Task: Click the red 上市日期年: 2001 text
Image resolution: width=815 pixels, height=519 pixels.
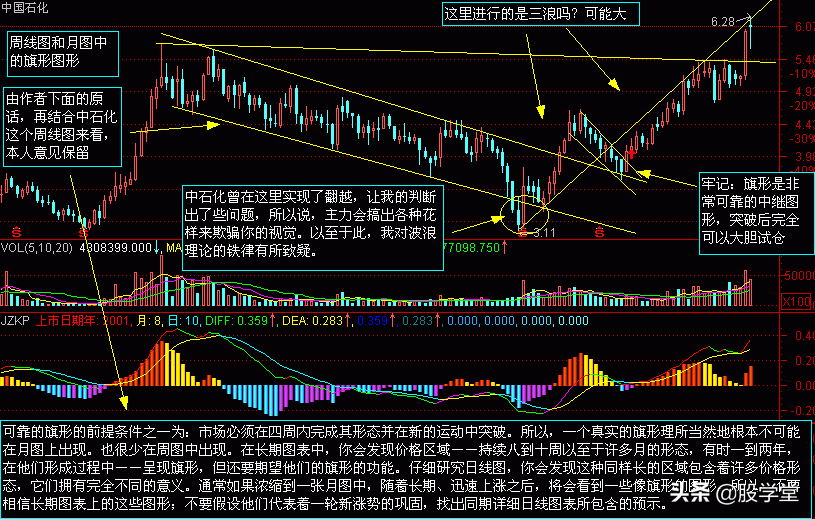Action: click(x=84, y=321)
